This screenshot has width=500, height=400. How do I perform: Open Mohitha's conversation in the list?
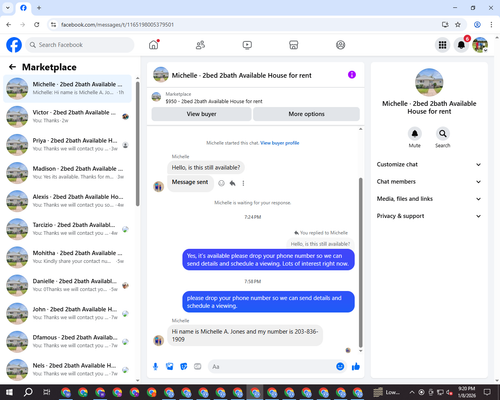[x=67, y=257]
